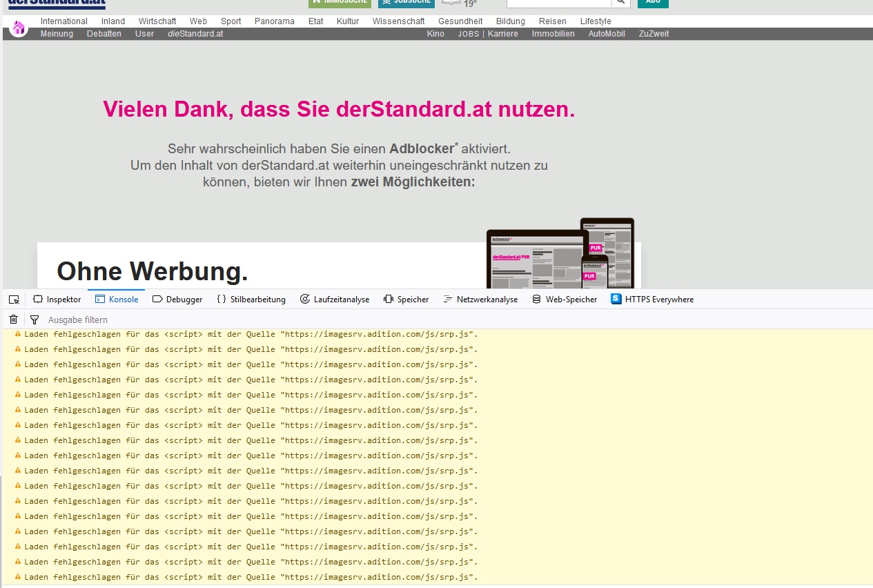The width and height of the screenshot is (873, 588).
Task: Navigate to the Web section
Action: pyautogui.click(x=198, y=21)
